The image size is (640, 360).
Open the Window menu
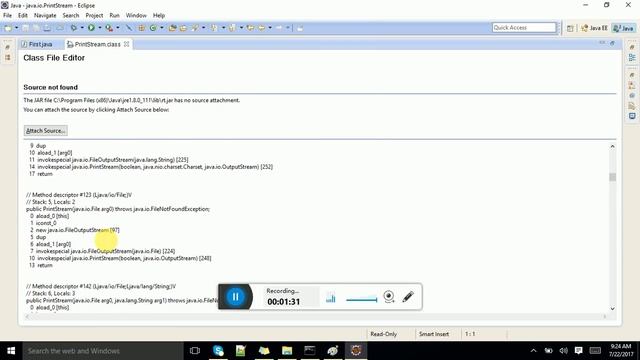[136, 15]
